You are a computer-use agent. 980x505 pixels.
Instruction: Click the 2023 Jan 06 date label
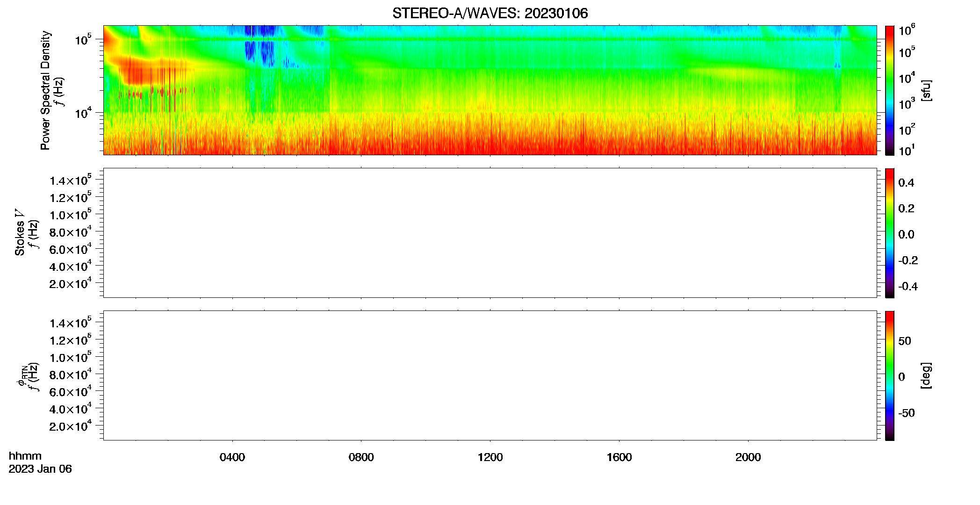pyautogui.click(x=40, y=469)
